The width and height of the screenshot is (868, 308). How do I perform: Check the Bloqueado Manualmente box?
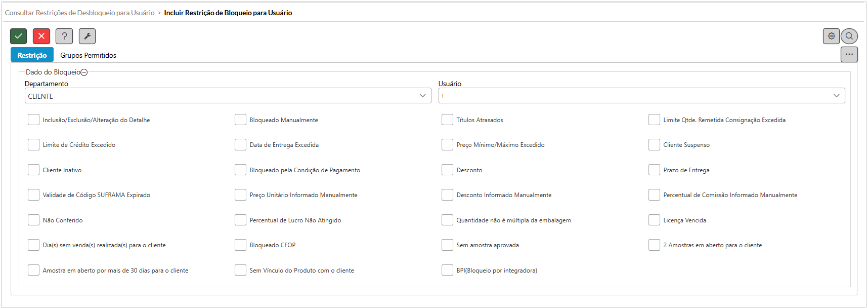(240, 120)
